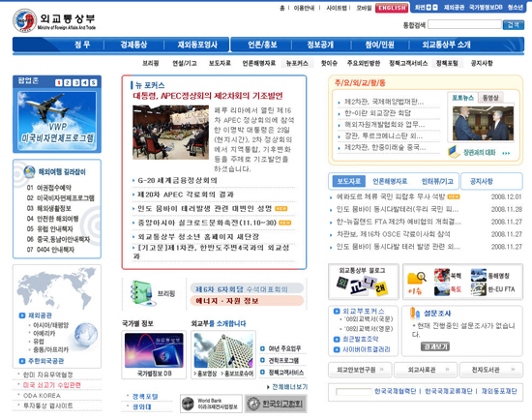Select the 정책포털 submenu item
This screenshot has height=420, width=532.
coord(447,63)
